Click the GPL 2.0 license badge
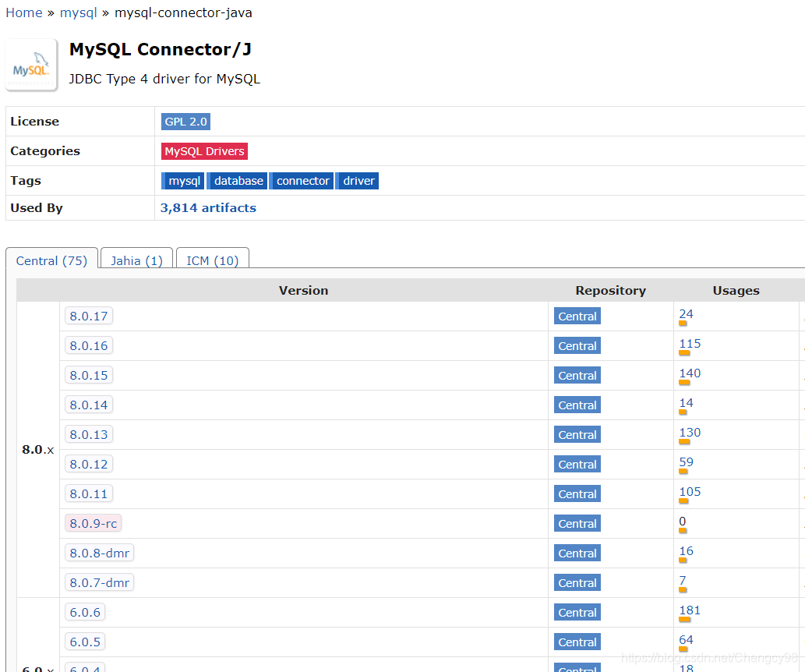The image size is (805, 672). [x=185, y=122]
